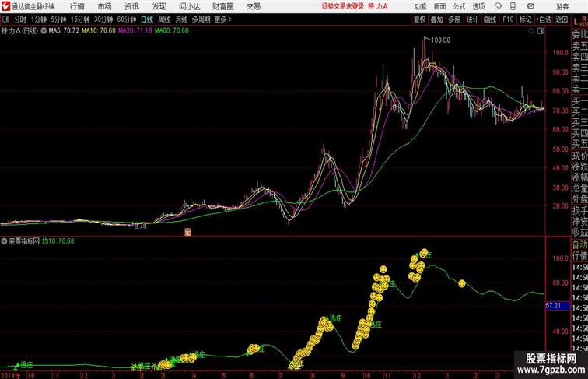Viewport: 588px width, 379px height.
Task: Switch to the 5分钟 period tab
Action: (x=58, y=19)
